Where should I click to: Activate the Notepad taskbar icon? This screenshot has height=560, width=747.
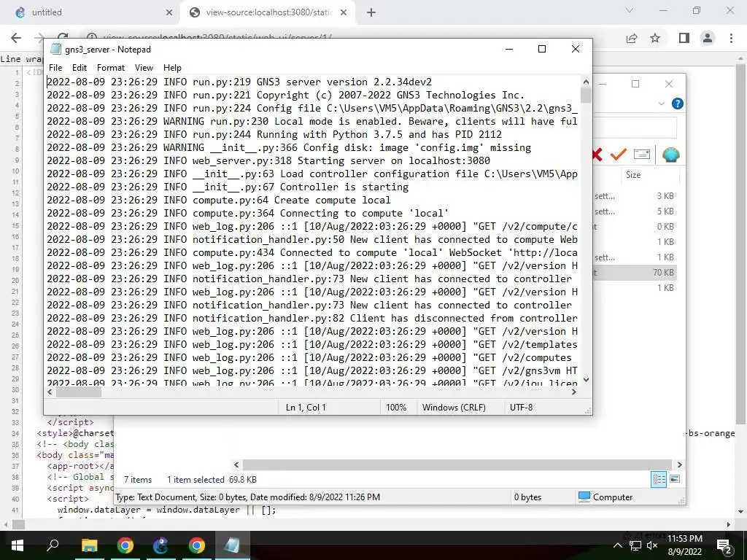point(232,545)
